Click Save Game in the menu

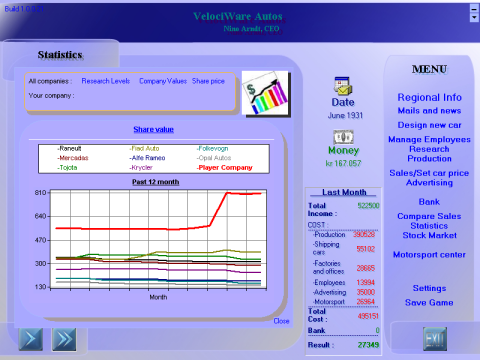point(429,303)
